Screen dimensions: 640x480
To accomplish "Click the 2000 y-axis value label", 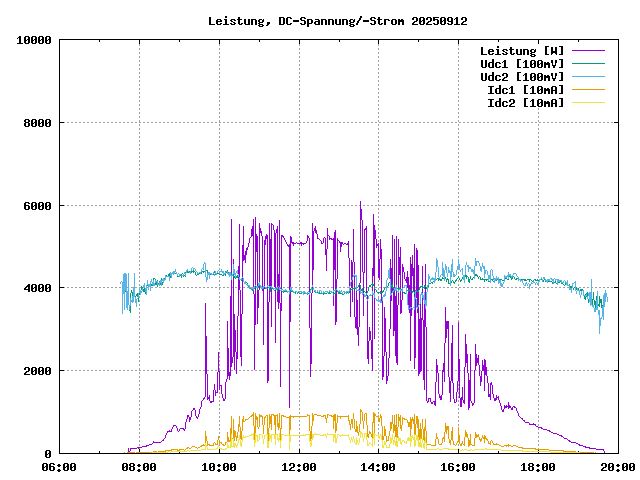I will (37, 371).
